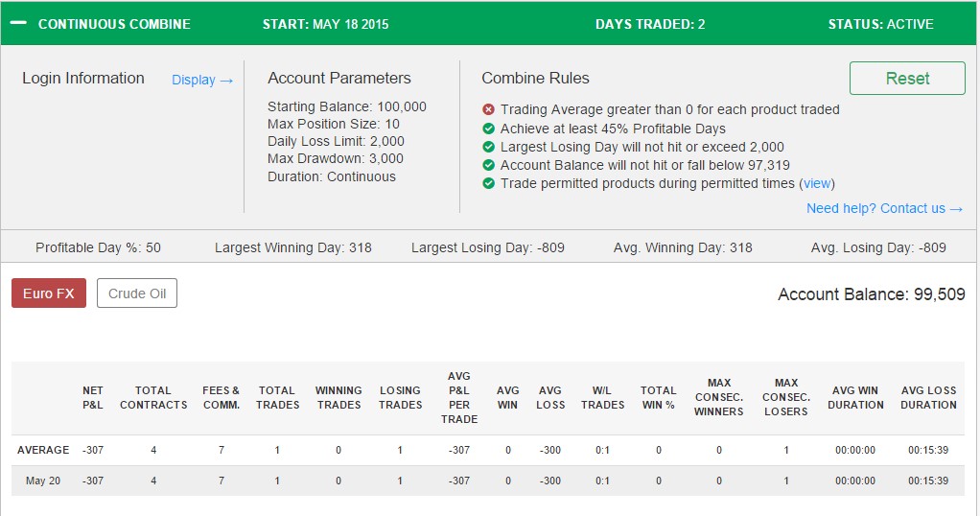Select the May 20 table row
Image resolution: width=980 pixels, height=516 pixels.
pos(487,481)
